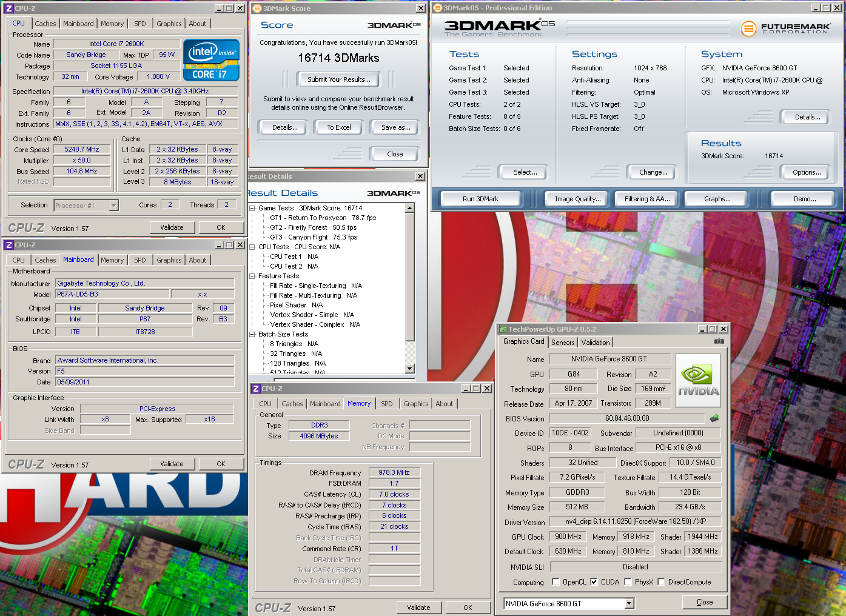Click the BIOS Version field in GPU-Z
This screenshot has width=846, height=616.
point(627,418)
